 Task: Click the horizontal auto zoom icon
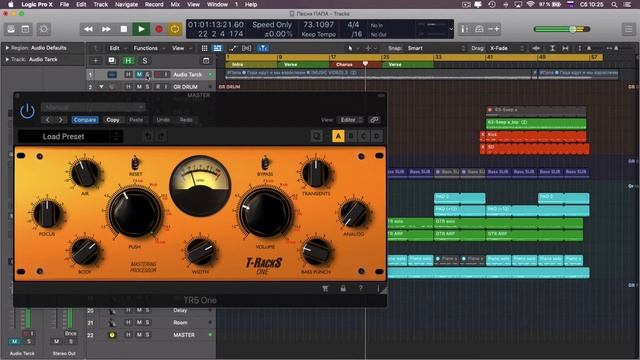pyautogui.click(x=565, y=48)
